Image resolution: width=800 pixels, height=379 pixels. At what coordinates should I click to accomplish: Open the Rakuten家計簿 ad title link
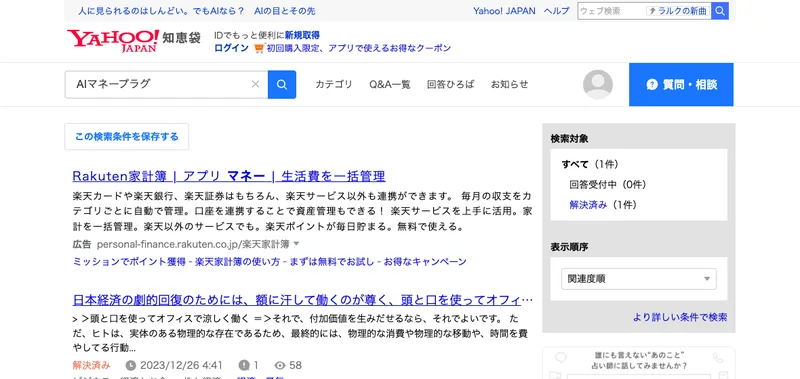(x=229, y=176)
